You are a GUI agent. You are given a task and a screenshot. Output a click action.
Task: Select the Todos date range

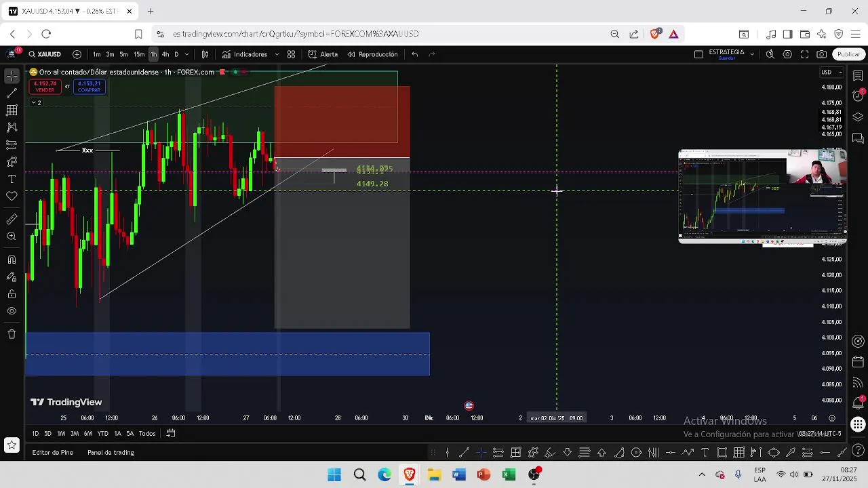click(147, 434)
